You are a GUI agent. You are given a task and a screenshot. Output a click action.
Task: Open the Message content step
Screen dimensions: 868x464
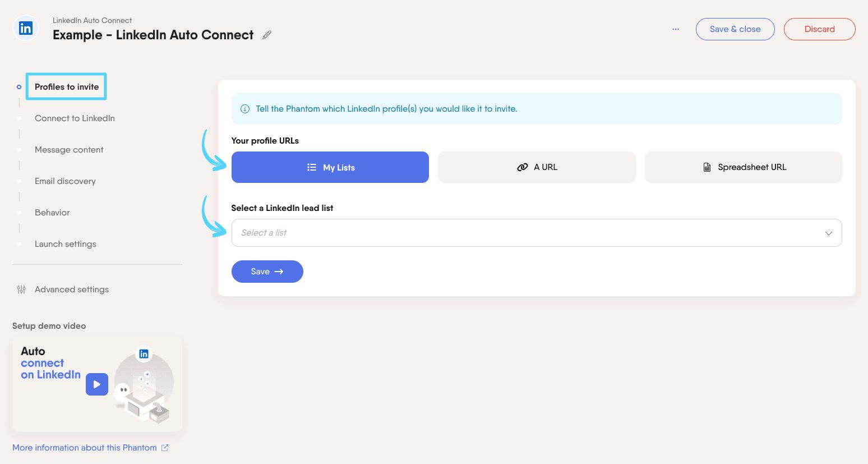[69, 150]
